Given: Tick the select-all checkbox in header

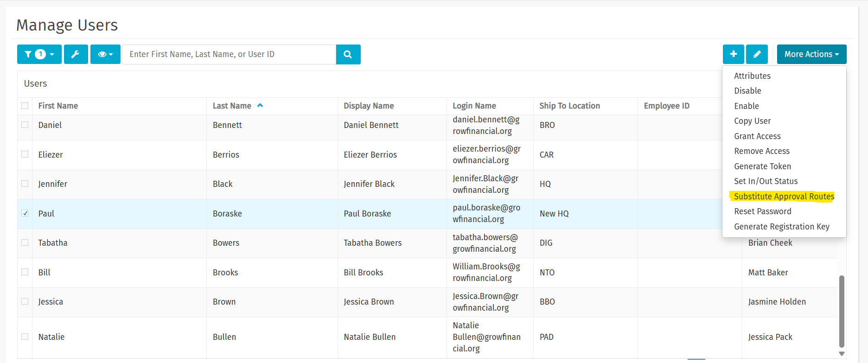Looking at the screenshot, I should pyautogui.click(x=25, y=106).
